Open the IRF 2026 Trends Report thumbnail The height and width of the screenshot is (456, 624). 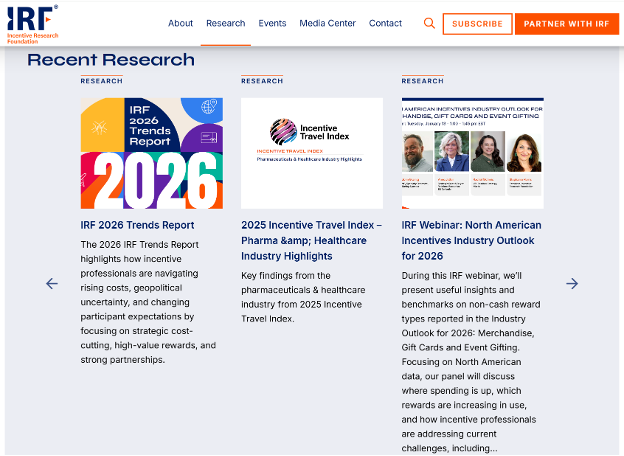point(152,153)
